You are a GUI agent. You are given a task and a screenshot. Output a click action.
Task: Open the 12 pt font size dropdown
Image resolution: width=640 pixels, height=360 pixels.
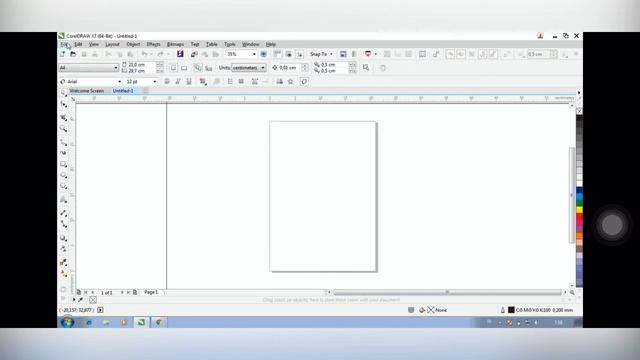pyautogui.click(x=154, y=82)
